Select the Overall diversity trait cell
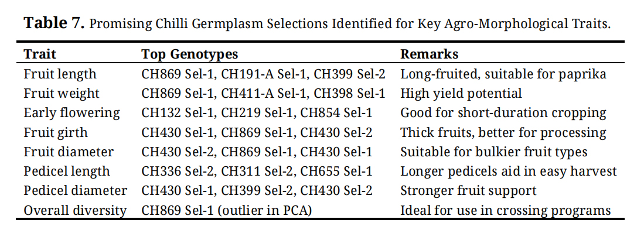This screenshot has height=240, width=644. [75, 210]
